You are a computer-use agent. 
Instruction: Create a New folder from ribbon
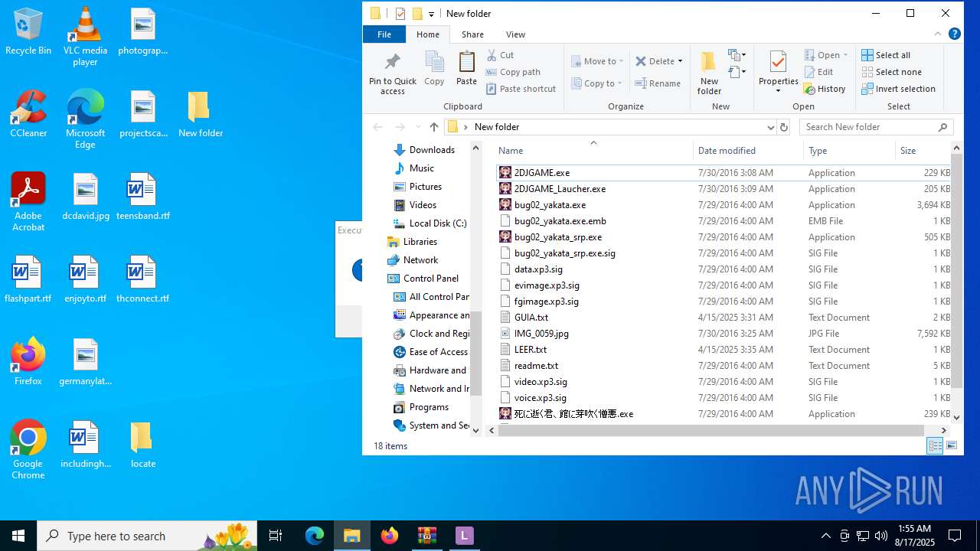[x=709, y=73]
